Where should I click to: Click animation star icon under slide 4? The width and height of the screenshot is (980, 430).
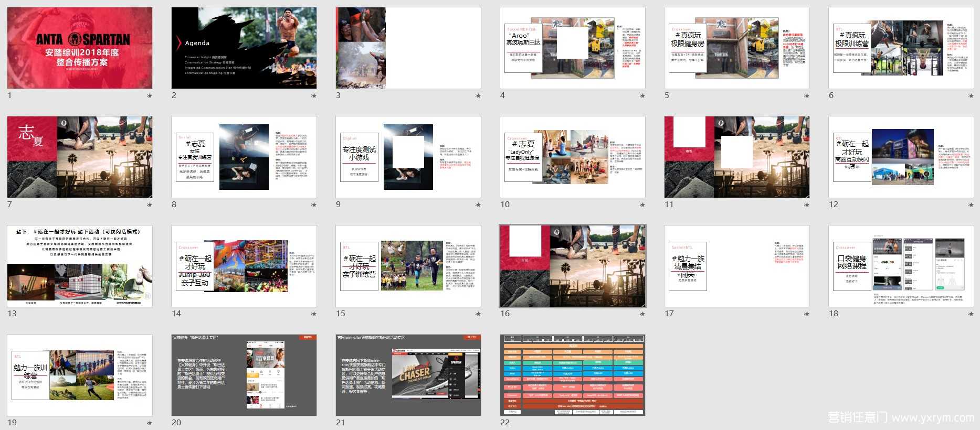642,95
